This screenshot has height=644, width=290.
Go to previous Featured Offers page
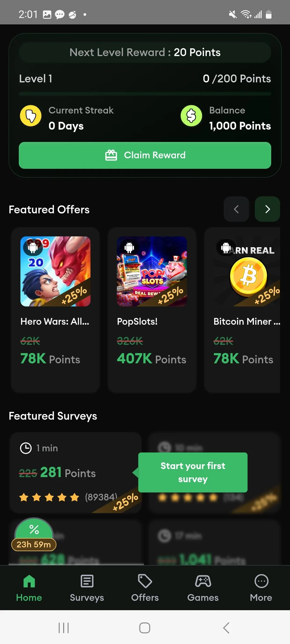(236, 209)
